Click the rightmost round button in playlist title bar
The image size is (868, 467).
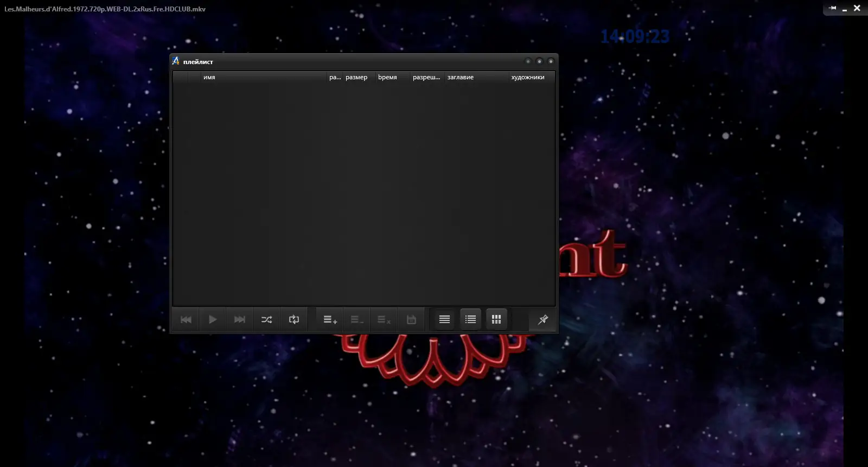(x=551, y=61)
